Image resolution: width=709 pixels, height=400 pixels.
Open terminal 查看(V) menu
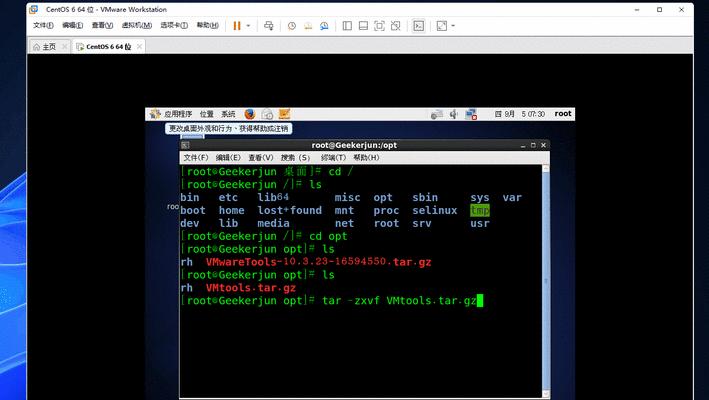261,157
